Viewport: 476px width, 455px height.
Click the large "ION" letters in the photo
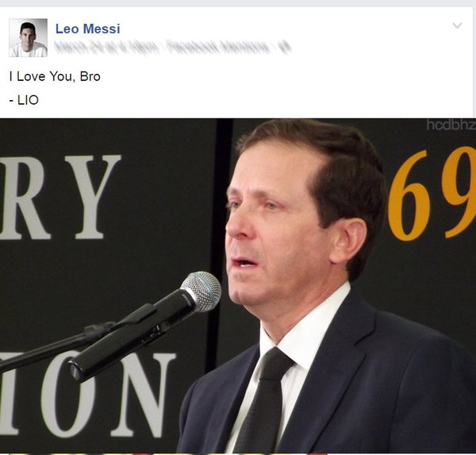[x=87, y=395]
